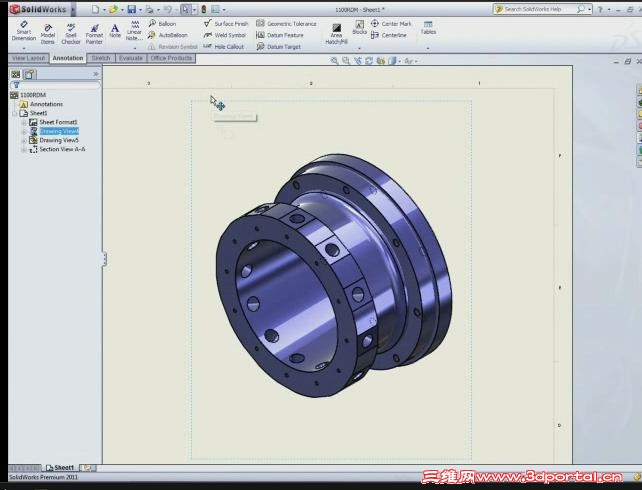Click the Add Sheet tab icon

[87, 467]
